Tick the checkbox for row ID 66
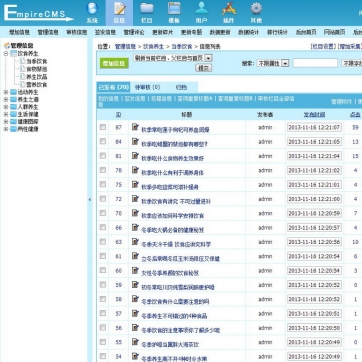 (103, 227)
